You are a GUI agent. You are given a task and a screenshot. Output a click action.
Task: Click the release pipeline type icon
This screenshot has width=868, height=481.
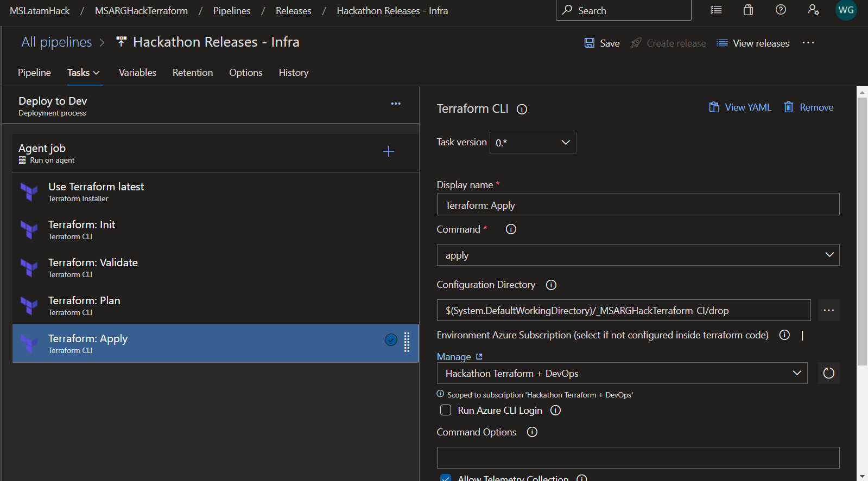click(x=122, y=42)
